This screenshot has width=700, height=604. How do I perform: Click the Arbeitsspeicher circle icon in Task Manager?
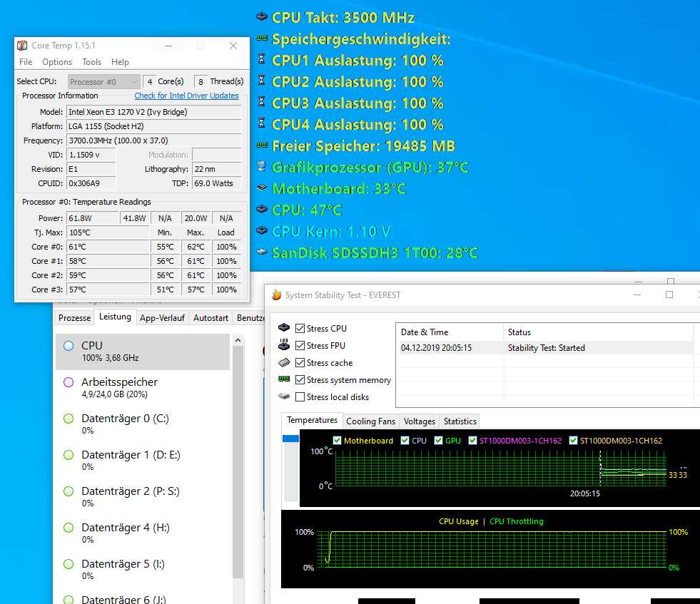(69, 382)
